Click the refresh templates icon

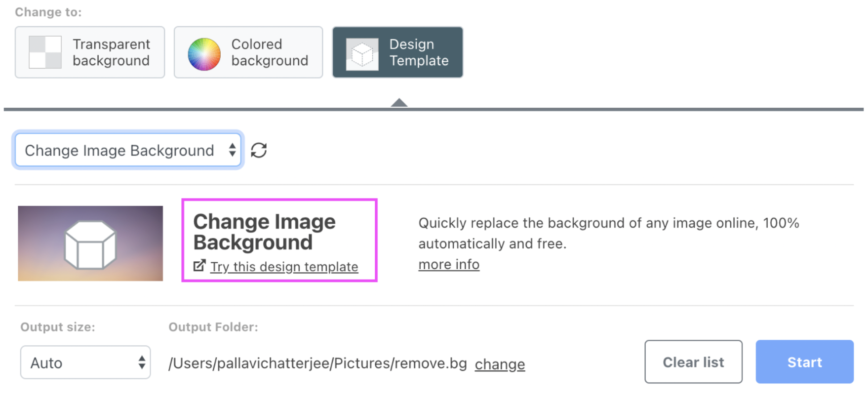tap(259, 150)
